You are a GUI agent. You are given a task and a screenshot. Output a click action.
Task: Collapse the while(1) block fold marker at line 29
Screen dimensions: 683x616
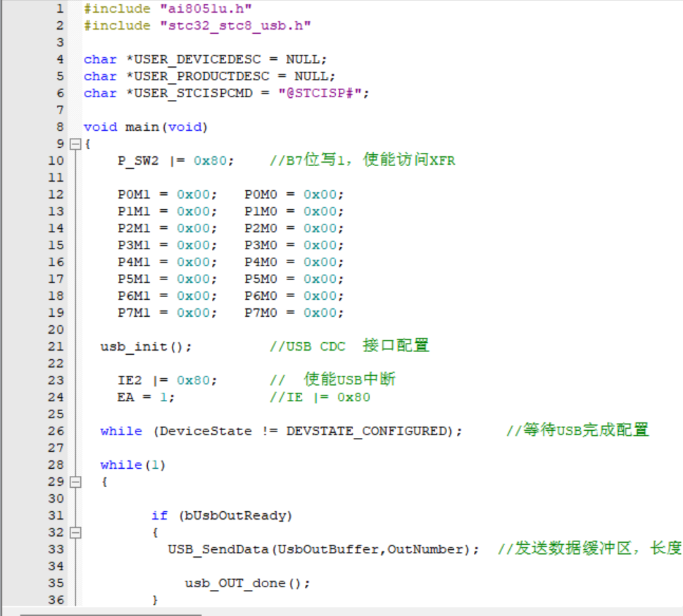[76, 482]
